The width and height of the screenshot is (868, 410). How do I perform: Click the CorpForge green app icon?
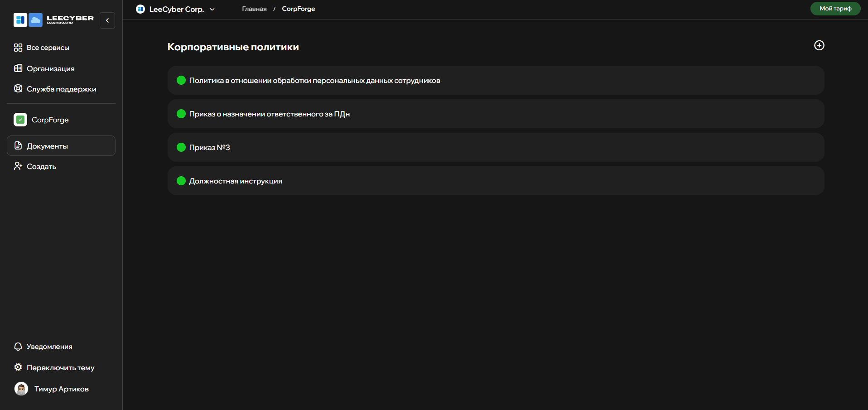(x=20, y=120)
